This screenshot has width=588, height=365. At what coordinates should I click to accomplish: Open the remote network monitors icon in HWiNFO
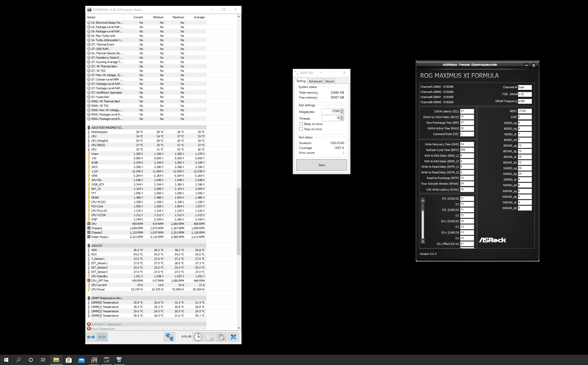point(170,337)
